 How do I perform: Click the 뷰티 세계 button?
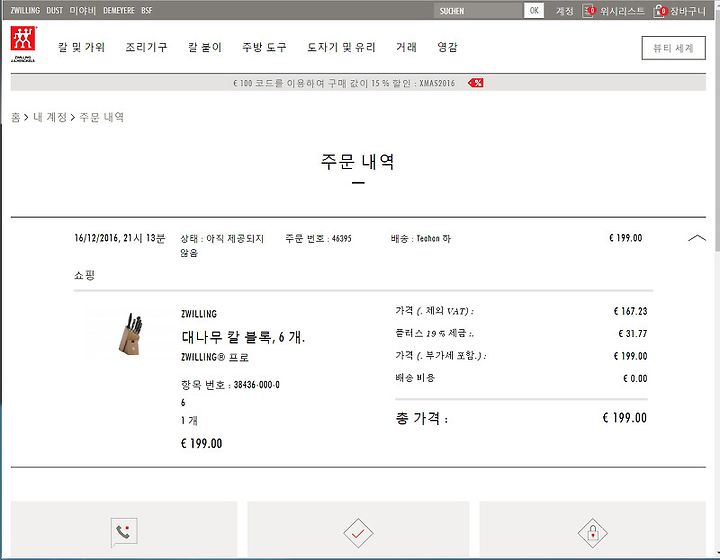(673, 48)
